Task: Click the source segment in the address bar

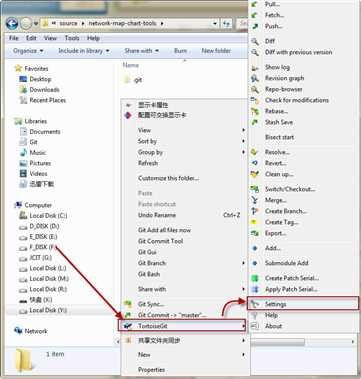Action: pyautogui.click(x=68, y=24)
